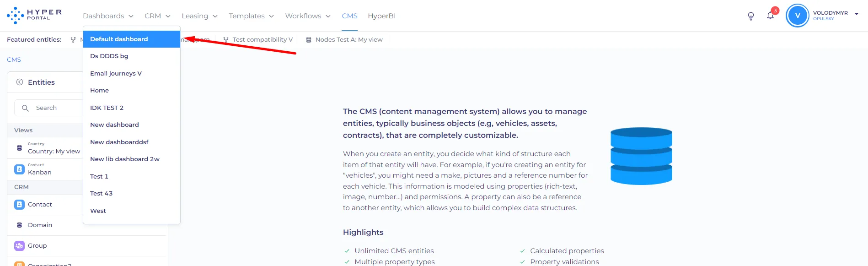Click the Hyper Portal logo

coord(34,15)
